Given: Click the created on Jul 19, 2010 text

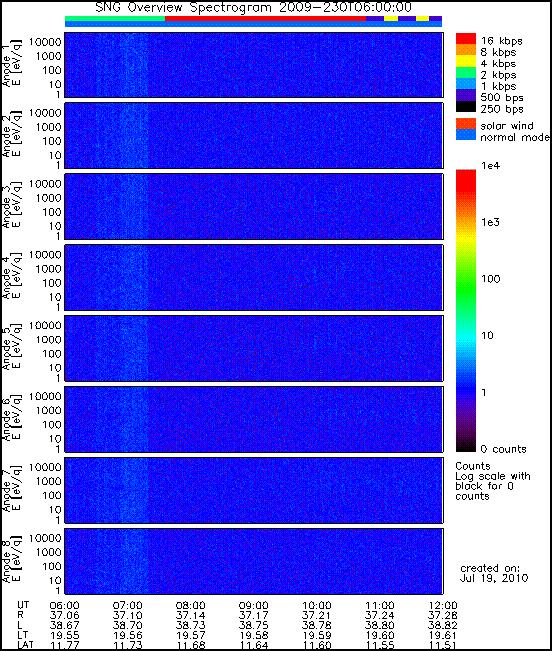Looking at the screenshot, I should click(x=493, y=573).
